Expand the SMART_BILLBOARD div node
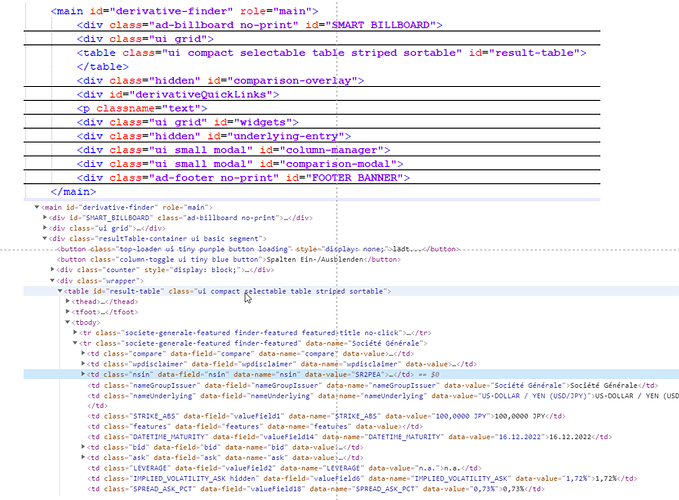679x500 pixels. pyautogui.click(x=45, y=217)
